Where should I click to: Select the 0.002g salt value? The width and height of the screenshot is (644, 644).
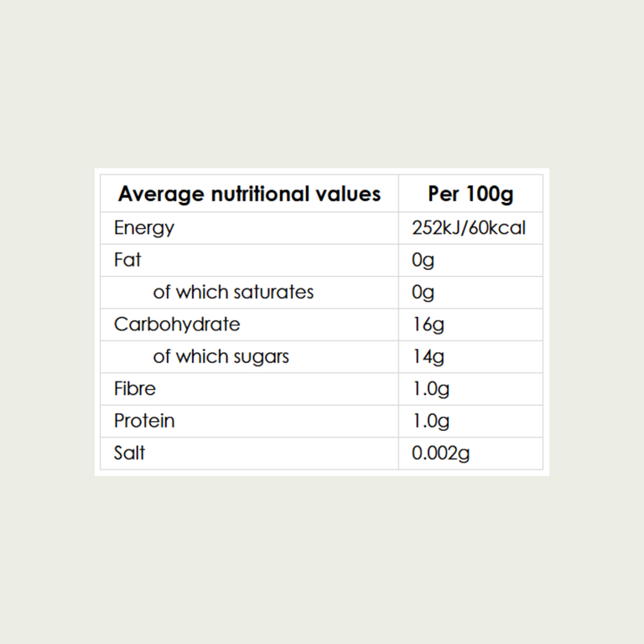tap(441, 454)
